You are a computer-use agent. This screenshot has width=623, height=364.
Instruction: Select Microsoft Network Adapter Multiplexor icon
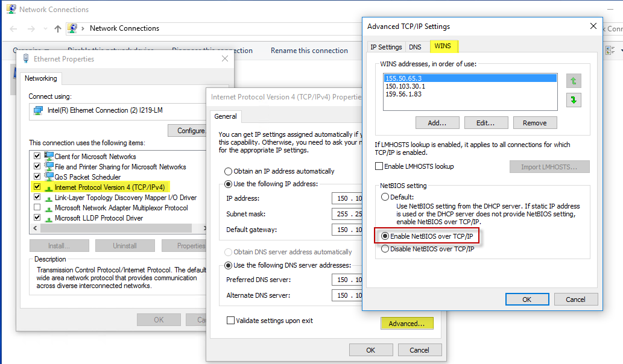49,209
